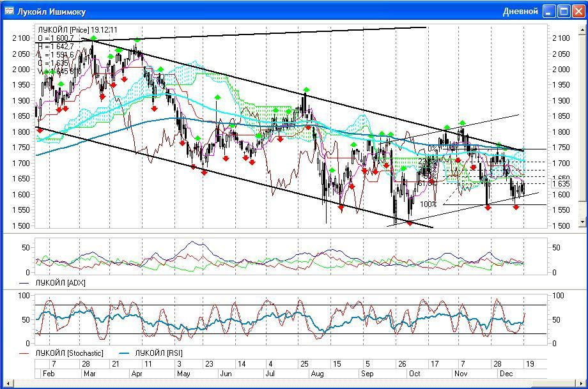
Task: Click the Jun month label on time axis
Action: [x=226, y=374]
